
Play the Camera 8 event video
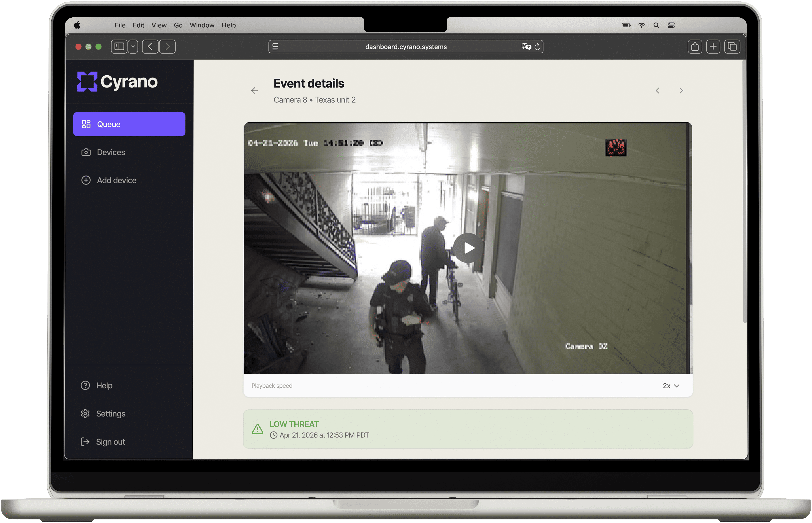click(x=468, y=248)
